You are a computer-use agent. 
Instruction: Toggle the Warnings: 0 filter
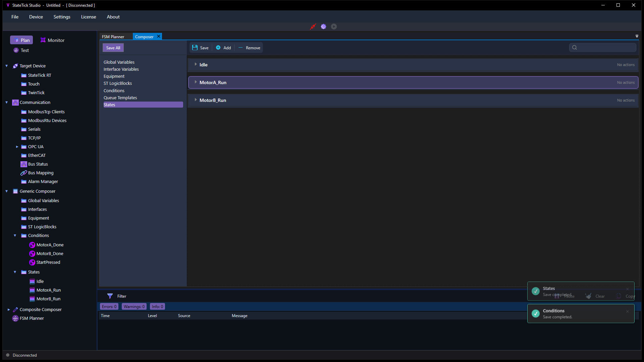tap(134, 307)
